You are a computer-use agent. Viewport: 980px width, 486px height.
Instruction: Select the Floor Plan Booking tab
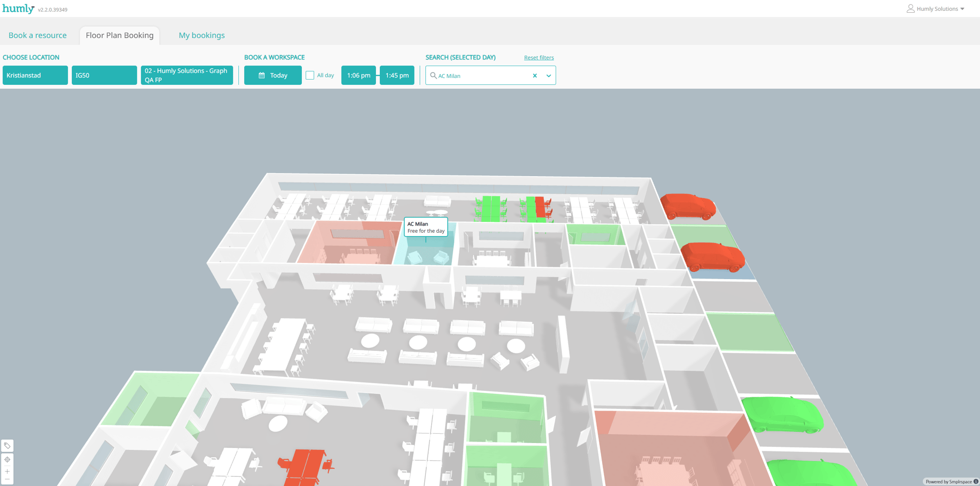coord(120,35)
